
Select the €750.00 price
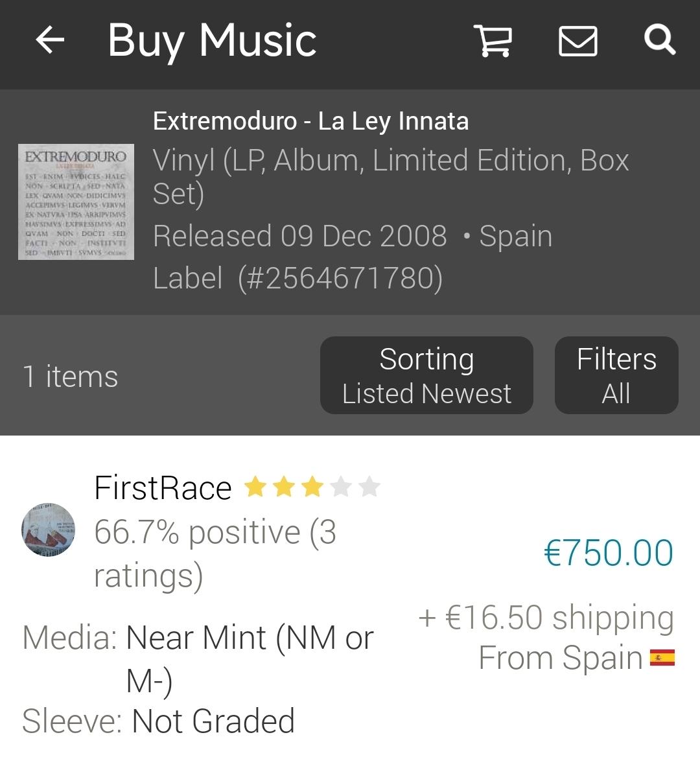608,553
